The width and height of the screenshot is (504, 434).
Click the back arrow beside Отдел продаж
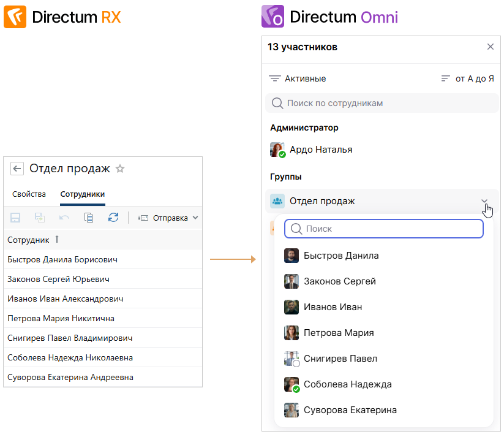coord(17,169)
